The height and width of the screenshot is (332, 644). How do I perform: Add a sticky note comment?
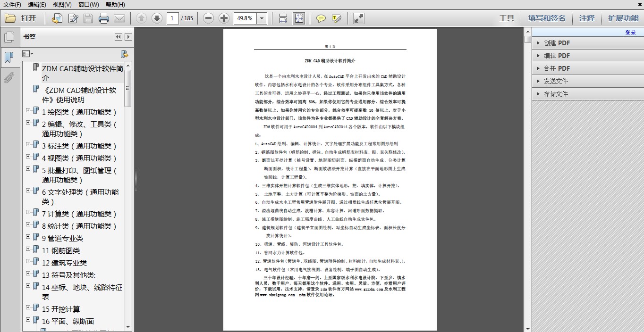coord(321,18)
